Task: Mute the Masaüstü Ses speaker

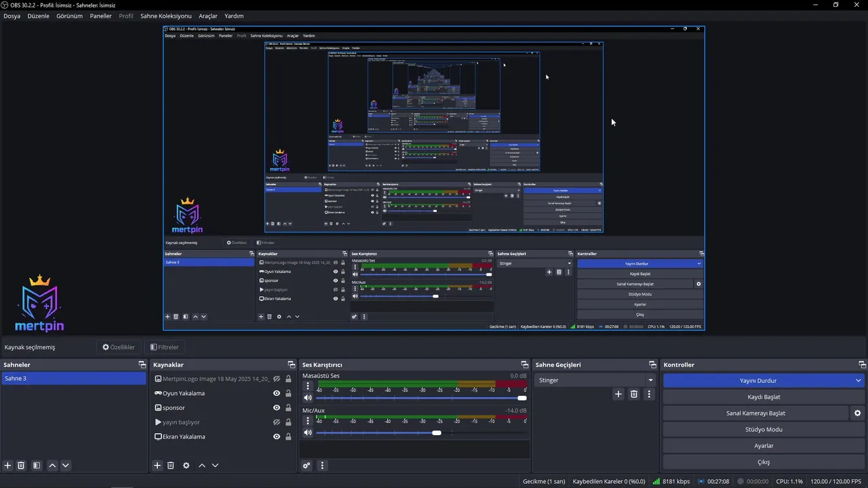Action: 308,398
